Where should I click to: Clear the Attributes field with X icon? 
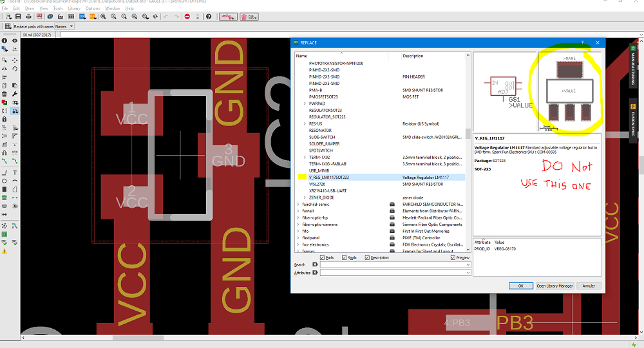click(315, 273)
